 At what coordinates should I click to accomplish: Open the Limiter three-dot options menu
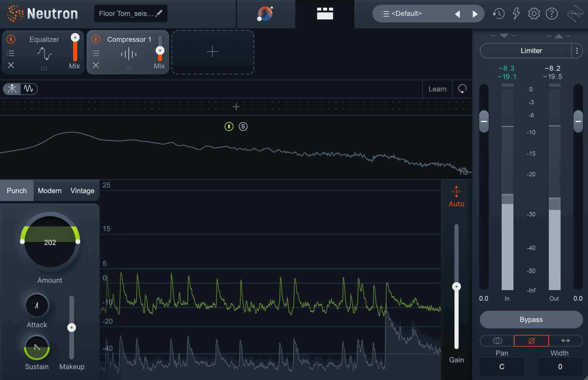click(577, 51)
